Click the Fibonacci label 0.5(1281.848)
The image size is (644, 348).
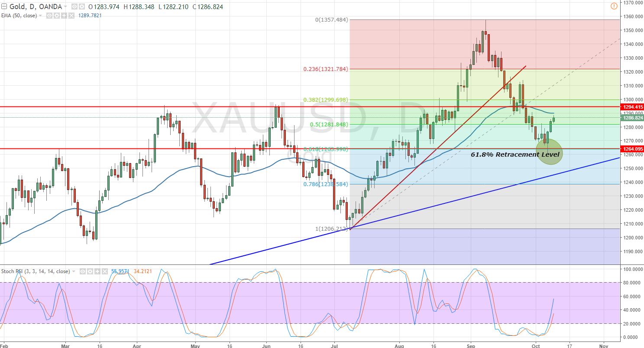[x=329, y=124]
